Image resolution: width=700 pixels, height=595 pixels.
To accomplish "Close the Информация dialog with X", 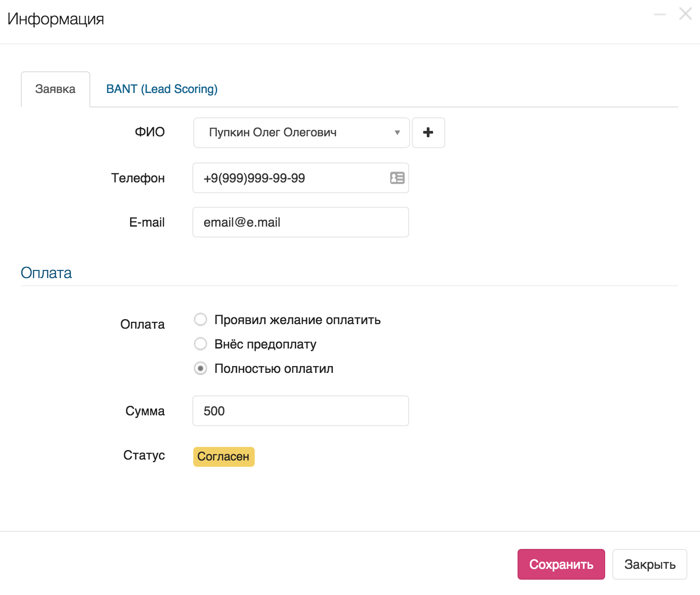I will (686, 14).
